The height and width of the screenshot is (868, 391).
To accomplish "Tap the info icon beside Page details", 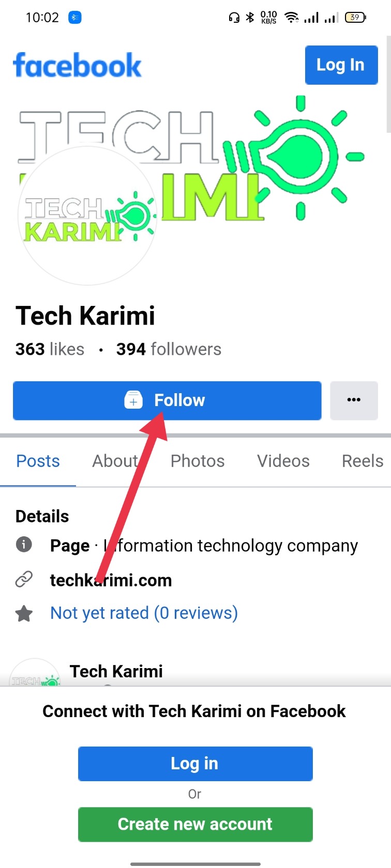I will (x=24, y=545).
